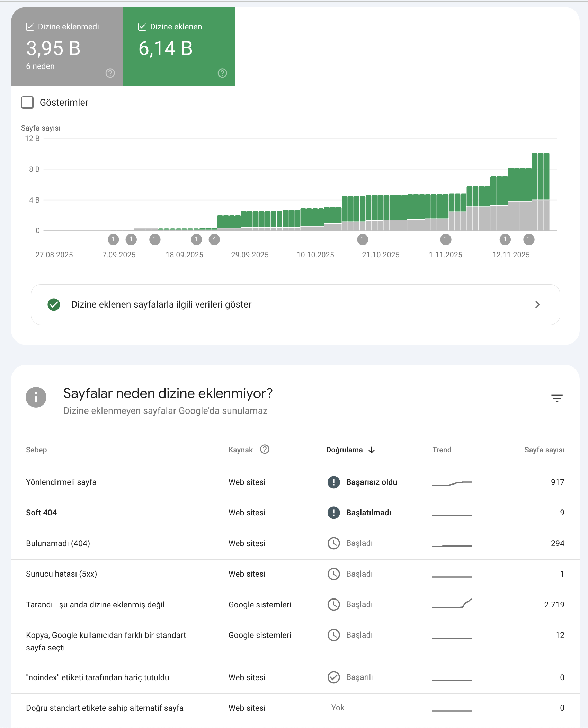Toggle sort arrow on Doğrulama column
The height and width of the screenshot is (728, 588).
coord(372,450)
